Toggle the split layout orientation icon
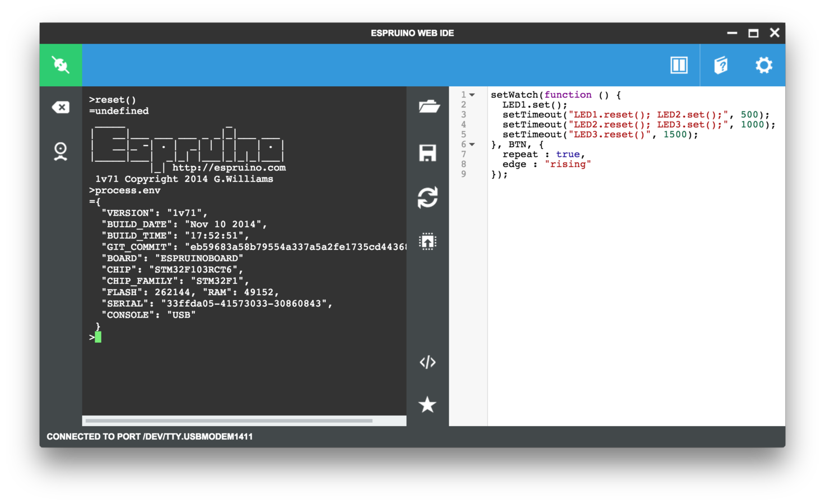Screen dimensions: 825x504 point(679,65)
